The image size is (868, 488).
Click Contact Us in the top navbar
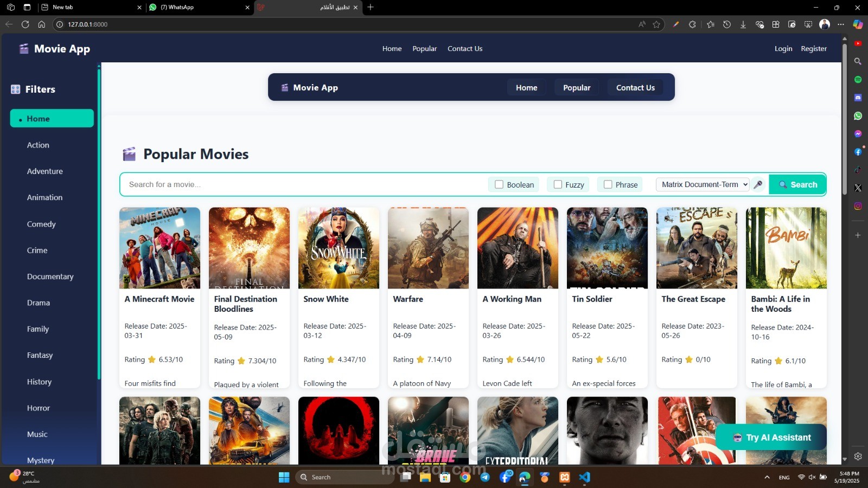[x=465, y=49]
